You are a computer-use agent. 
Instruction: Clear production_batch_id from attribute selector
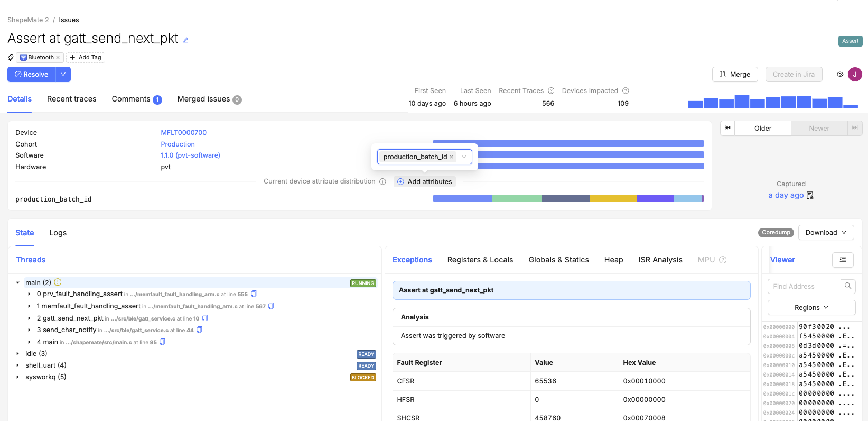coord(451,157)
